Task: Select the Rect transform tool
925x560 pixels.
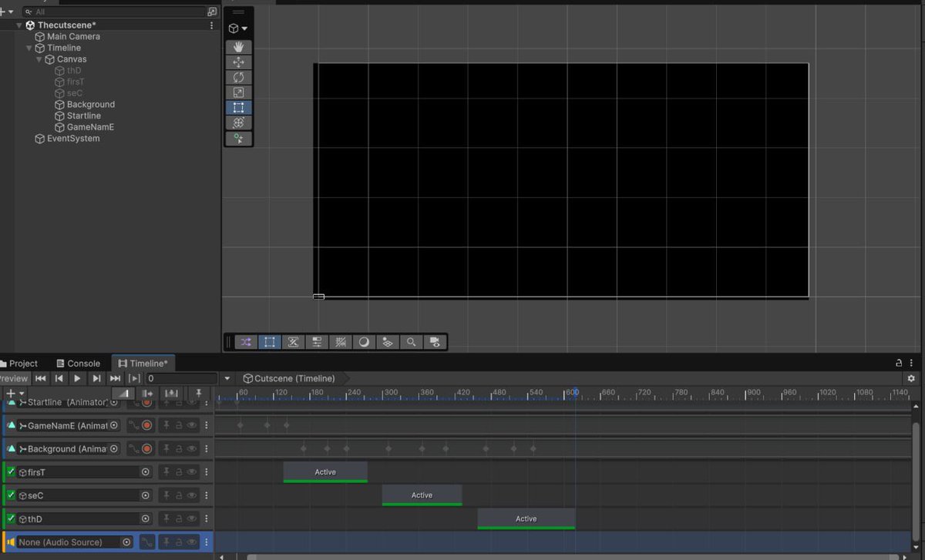Action: tap(238, 108)
